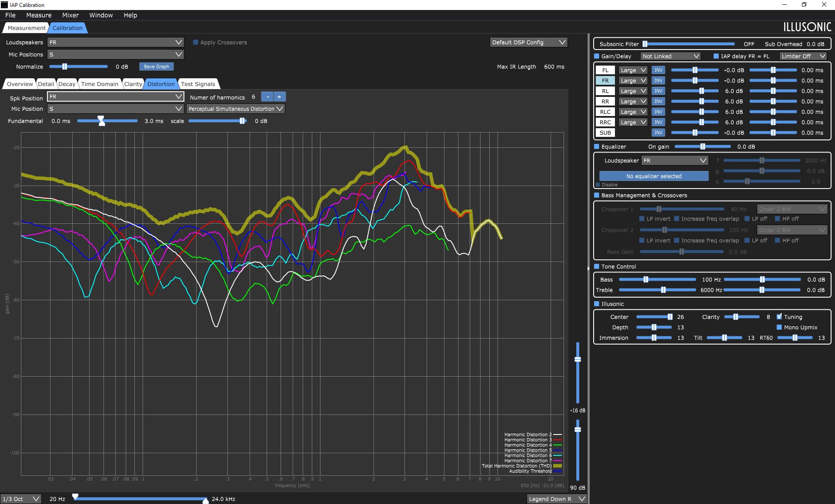Click the No equalizer selected button
835x504 pixels.
pyautogui.click(x=654, y=176)
